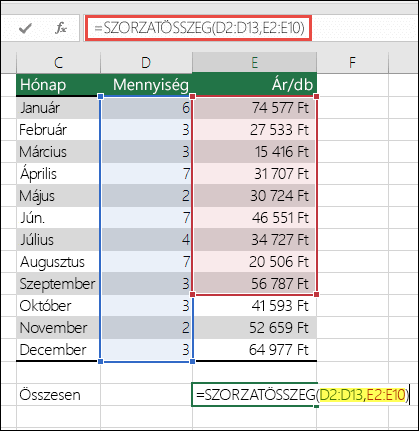Select the Január cell
The width and height of the screenshot is (419, 431).
58,108
